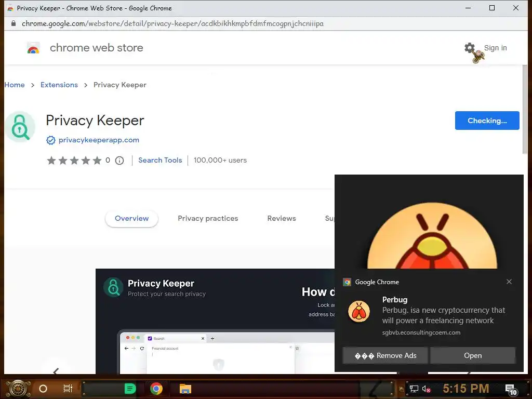Click the page vertical scrollbar
Viewport: 532px width, 399px height.
[x=525, y=109]
